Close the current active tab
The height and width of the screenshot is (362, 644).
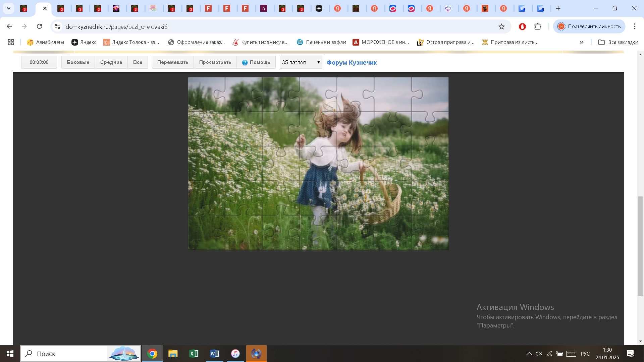[45, 8]
